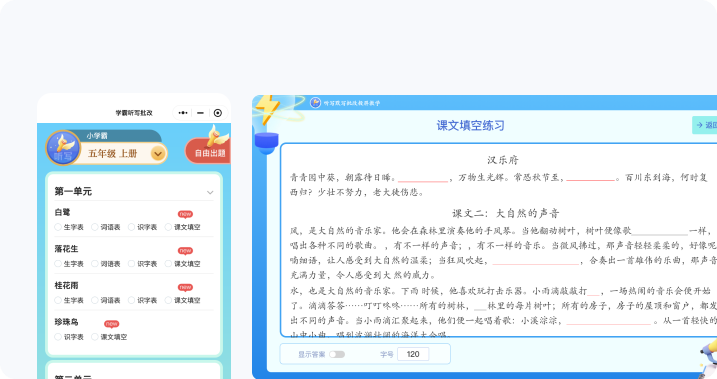Click the round app logo in blue header
Viewport: 717px width, 379px height.
tap(316, 103)
